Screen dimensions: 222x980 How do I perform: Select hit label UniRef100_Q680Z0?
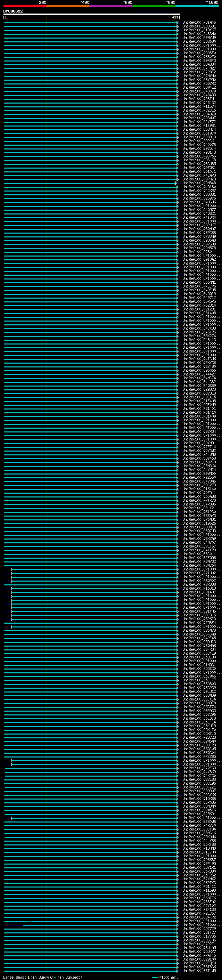coord(199,57)
